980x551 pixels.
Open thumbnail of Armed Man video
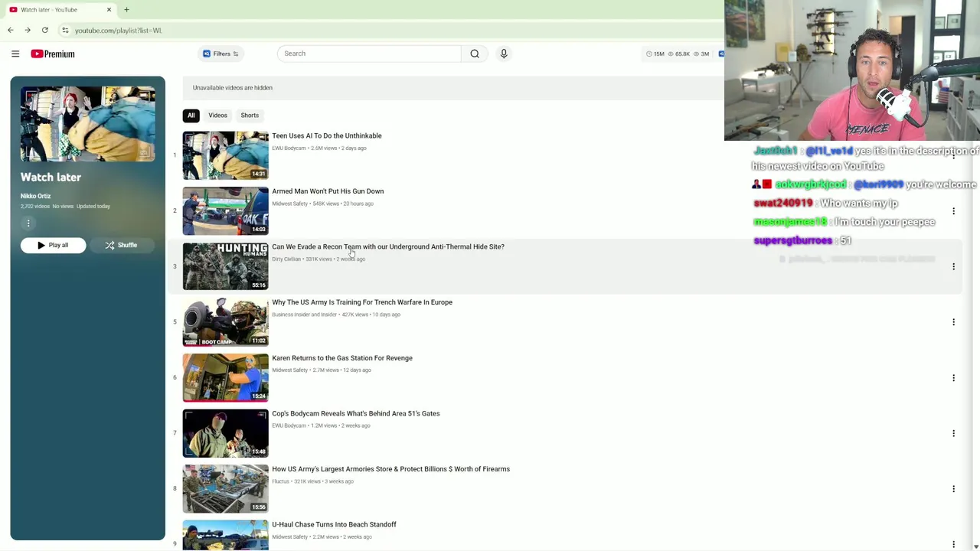(x=226, y=210)
